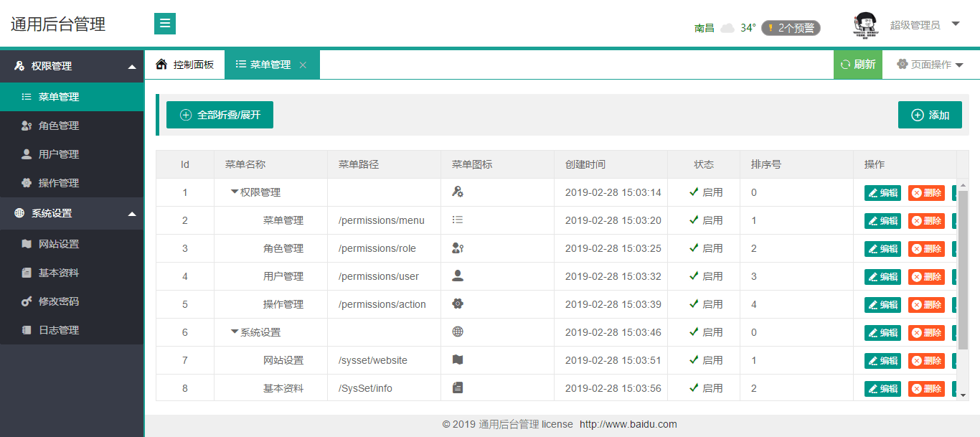Click the weather cloud icon in the header
Image resolution: width=980 pixels, height=437 pixels.
[x=727, y=27]
